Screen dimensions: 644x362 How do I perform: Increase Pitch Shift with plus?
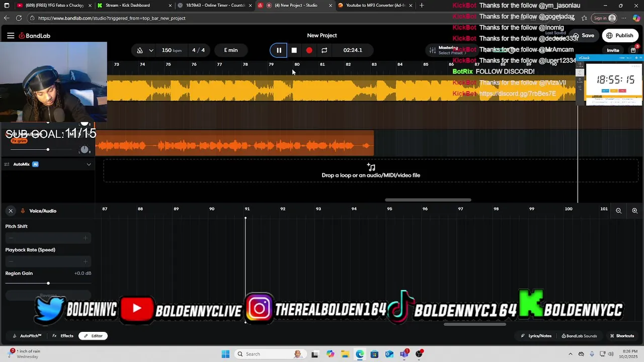point(86,238)
